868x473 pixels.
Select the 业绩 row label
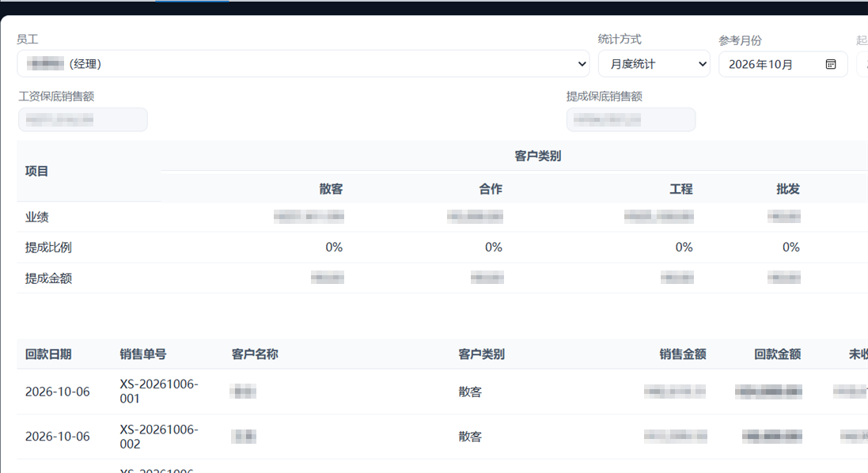tap(36, 217)
